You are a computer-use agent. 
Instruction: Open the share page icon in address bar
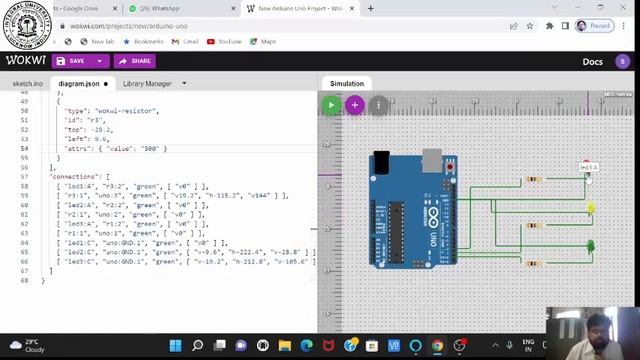514,26
